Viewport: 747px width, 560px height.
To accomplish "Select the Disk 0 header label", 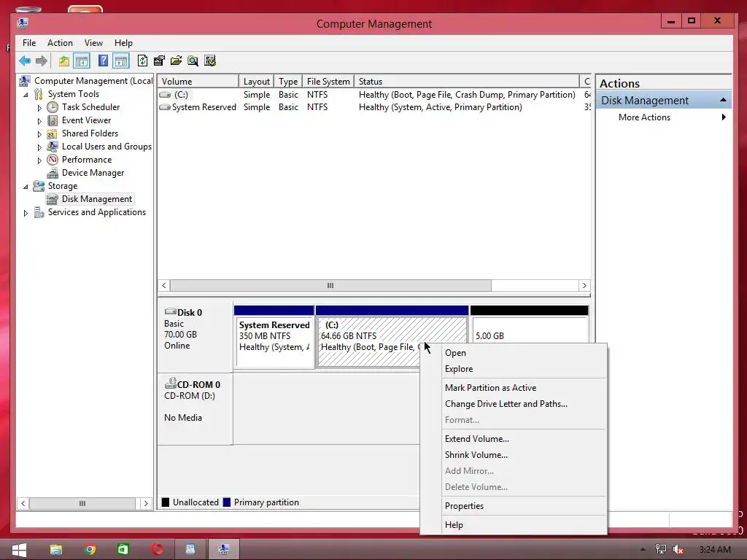I will click(190, 312).
